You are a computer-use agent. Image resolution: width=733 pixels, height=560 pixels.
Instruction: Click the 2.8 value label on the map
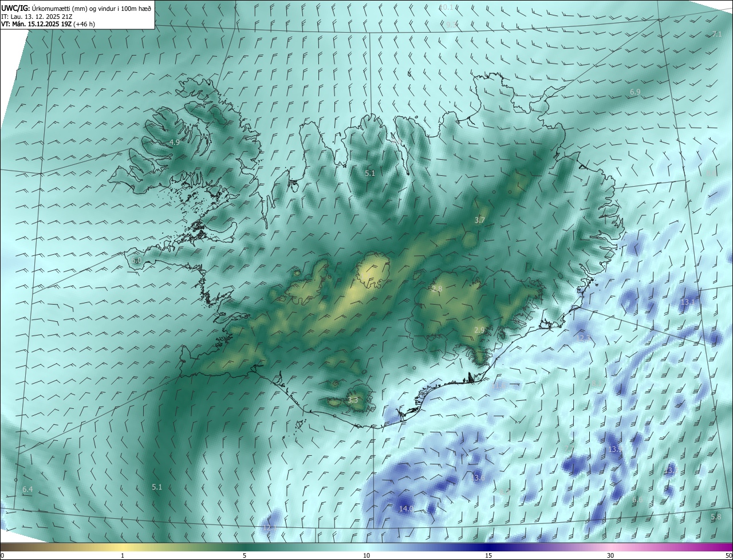(x=437, y=289)
